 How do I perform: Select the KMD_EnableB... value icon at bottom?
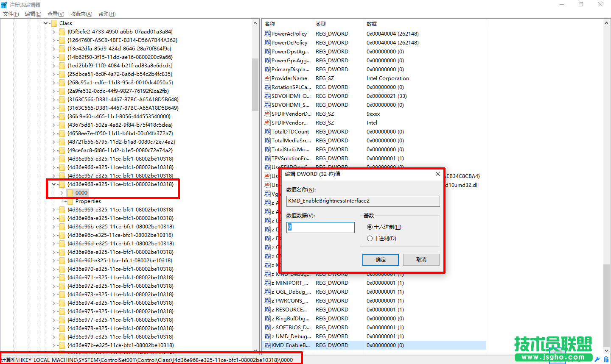(x=267, y=345)
